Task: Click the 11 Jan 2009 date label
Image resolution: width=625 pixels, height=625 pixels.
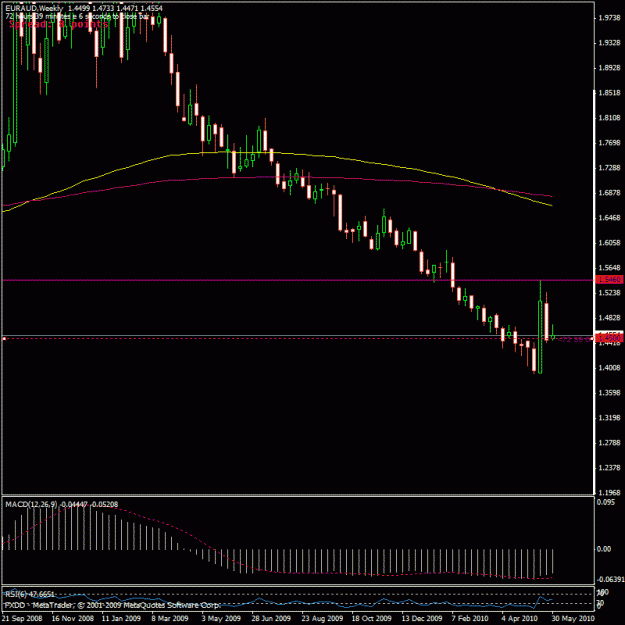Action: tap(121, 618)
